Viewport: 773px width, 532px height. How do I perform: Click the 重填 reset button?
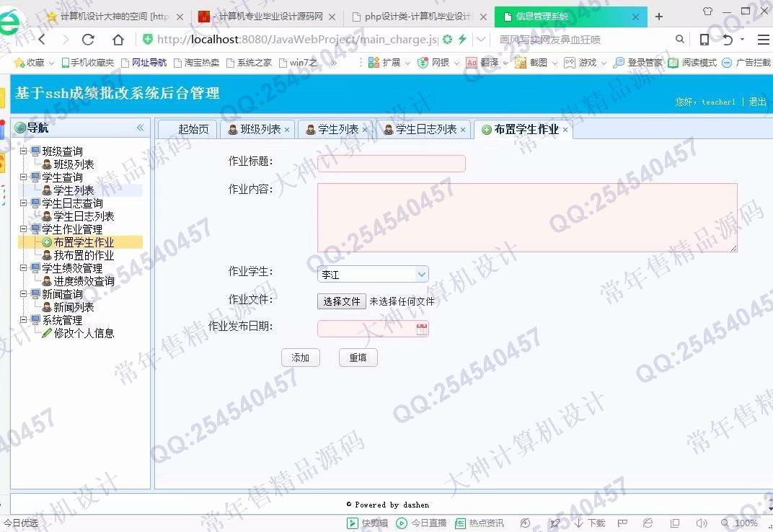click(x=358, y=358)
